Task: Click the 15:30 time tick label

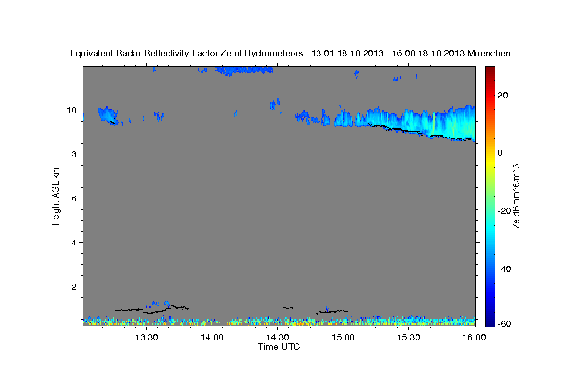Action: (x=409, y=338)
